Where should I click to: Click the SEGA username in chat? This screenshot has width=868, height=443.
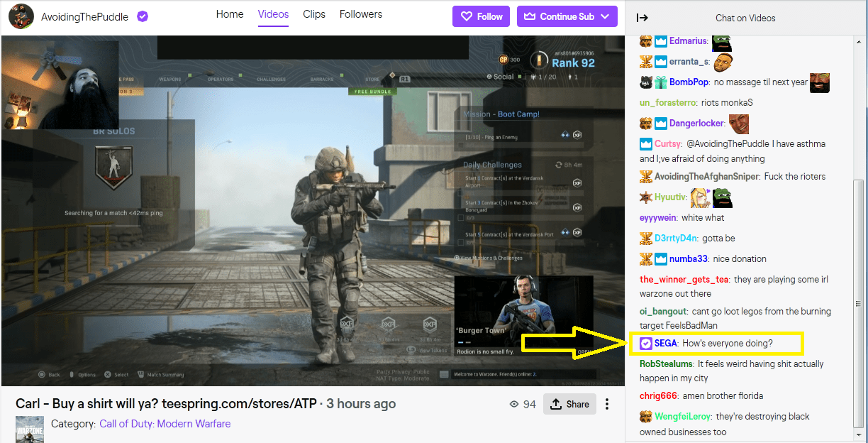[x=666, y=344]
